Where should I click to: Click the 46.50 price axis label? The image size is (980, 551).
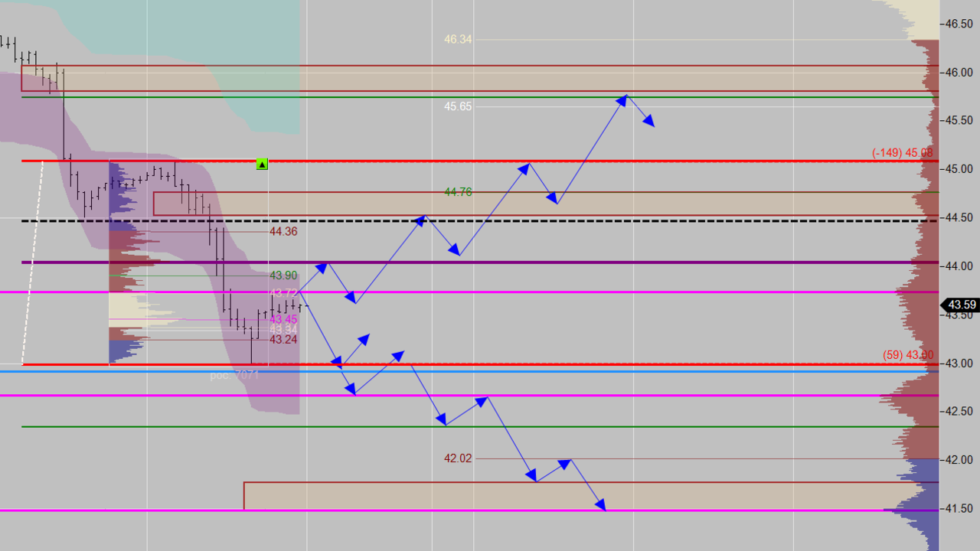(x=960, y=24)
